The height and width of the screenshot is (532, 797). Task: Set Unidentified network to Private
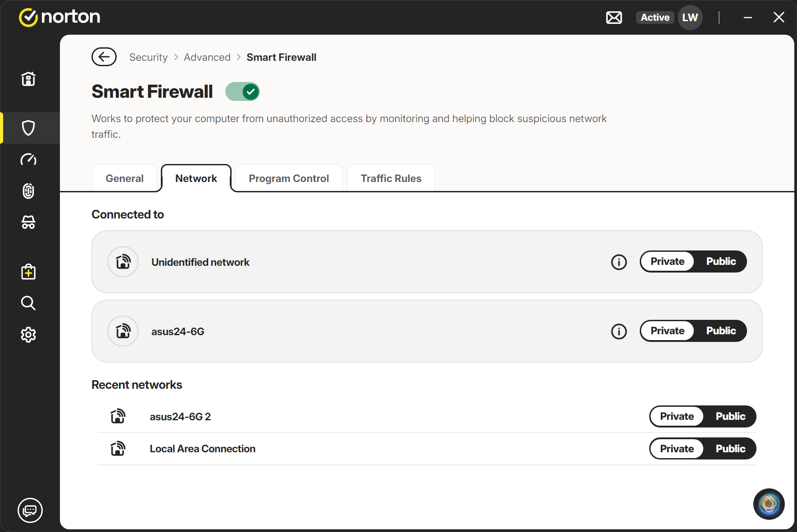click(x=667, y=261)
